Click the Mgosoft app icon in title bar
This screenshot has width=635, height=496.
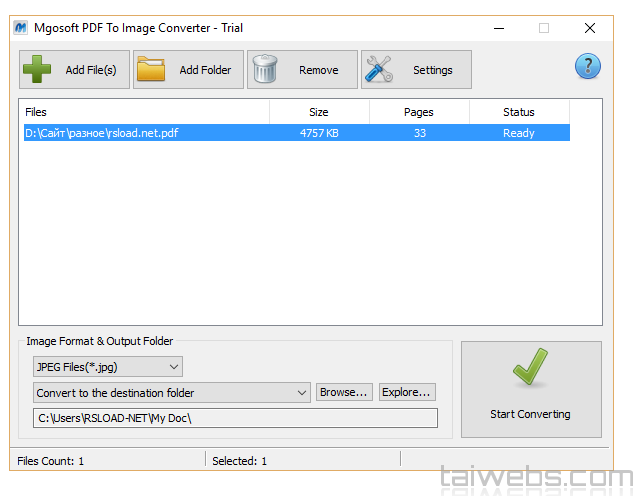coord(20,28)
